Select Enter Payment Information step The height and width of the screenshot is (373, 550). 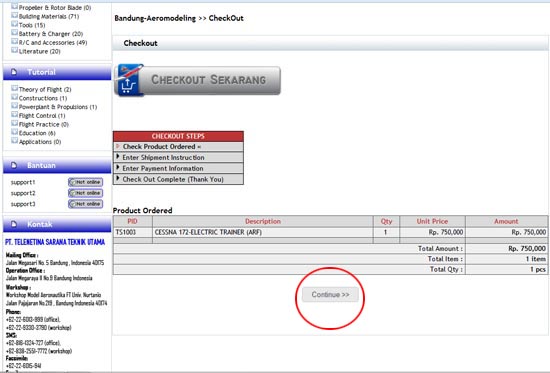[x=178, y=168]
